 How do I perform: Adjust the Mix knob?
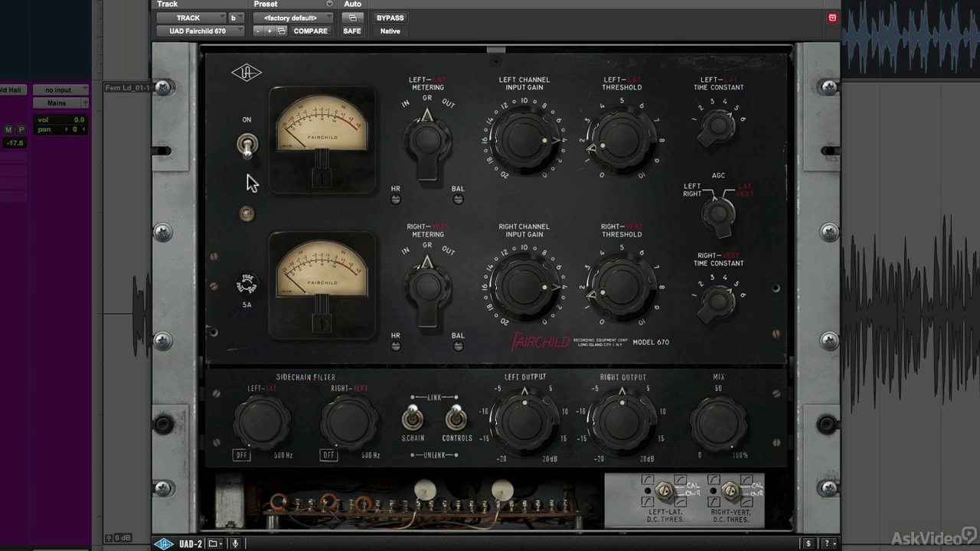[718, 423]
